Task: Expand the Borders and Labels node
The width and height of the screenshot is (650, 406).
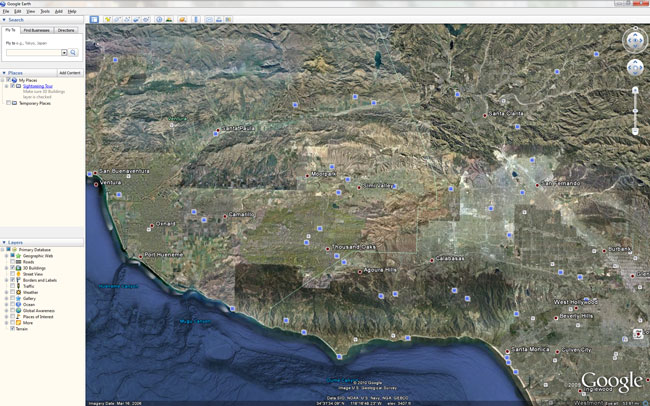Action: 7,280
